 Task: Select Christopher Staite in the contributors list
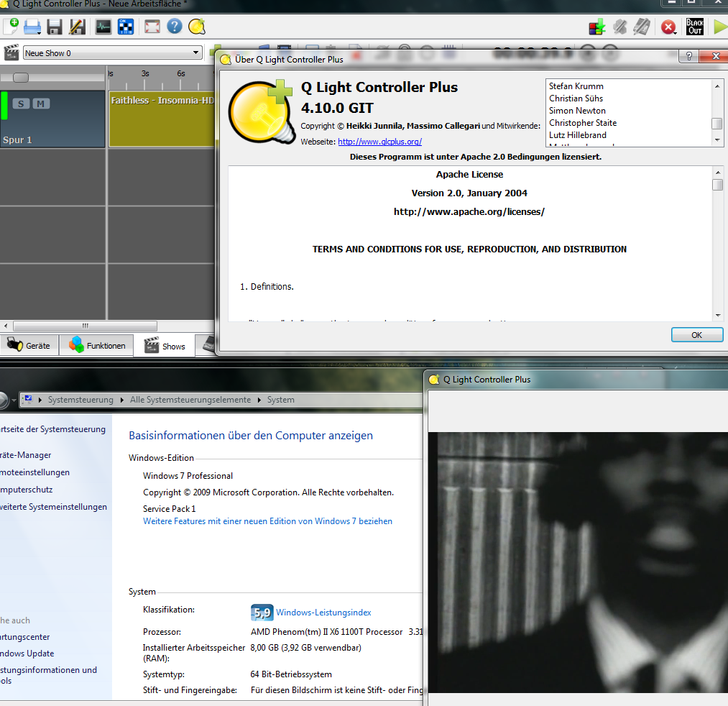pos(583,123)
